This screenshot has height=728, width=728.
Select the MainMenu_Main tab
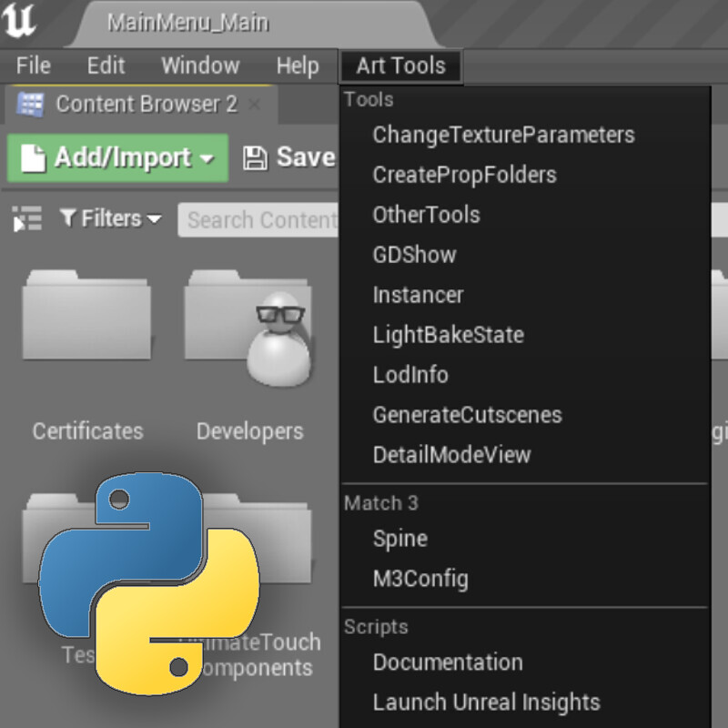186,23
